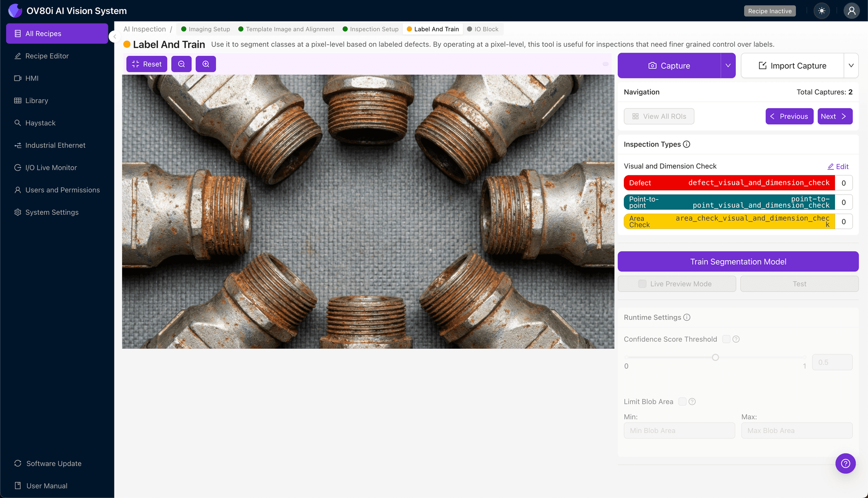Edit the Visual and Dimension Check classes
This screenshot has height=498, width=868.
(838, 166)
